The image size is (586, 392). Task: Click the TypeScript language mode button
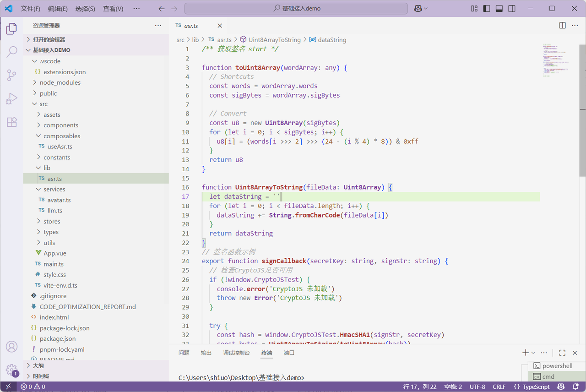(x=532, y=387)
